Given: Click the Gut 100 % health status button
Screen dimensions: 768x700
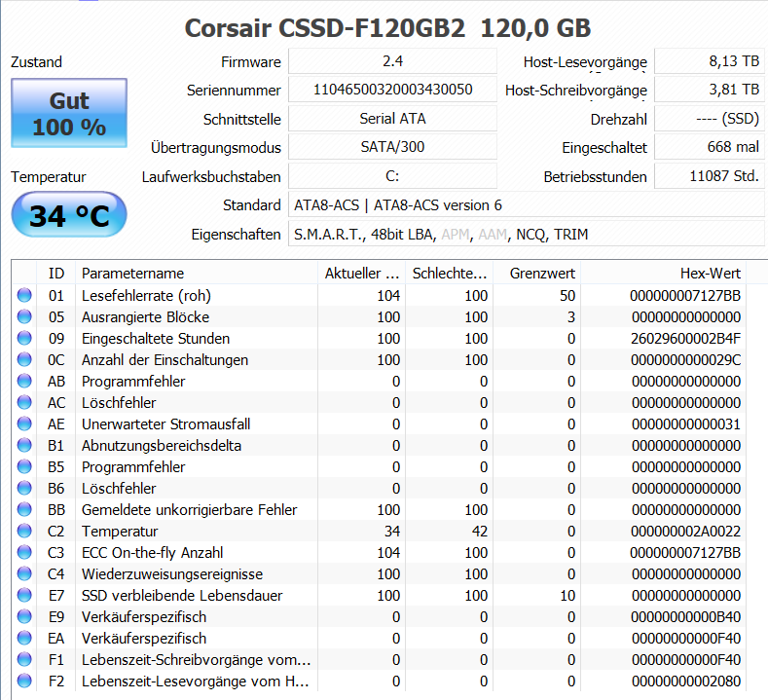Looking at the screenshot, I should pyautogui.click(x=69, y=113).
